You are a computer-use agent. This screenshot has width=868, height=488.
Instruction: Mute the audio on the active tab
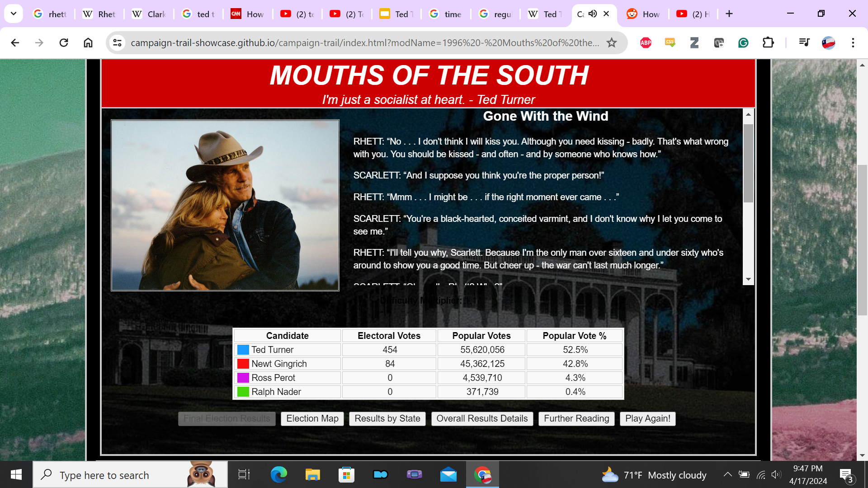(x=593, y=14)
